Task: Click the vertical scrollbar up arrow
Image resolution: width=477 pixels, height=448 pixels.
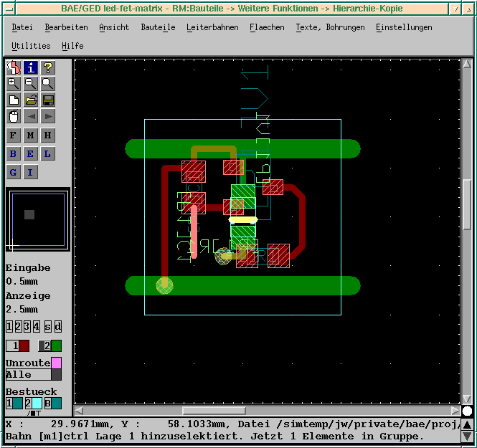Action: [467, 64]
